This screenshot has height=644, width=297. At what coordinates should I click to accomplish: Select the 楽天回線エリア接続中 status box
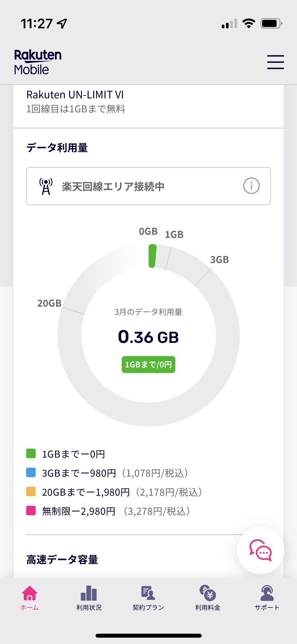tap(148, 186)
